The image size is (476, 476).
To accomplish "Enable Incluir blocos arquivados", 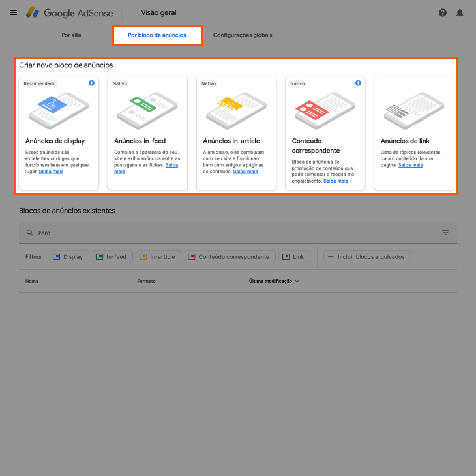I will pyautogui.click(x=367, y=257).
